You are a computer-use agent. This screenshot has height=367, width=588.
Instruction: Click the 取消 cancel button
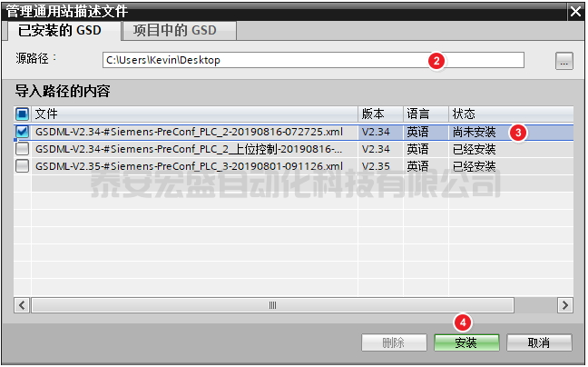point(539,342)
